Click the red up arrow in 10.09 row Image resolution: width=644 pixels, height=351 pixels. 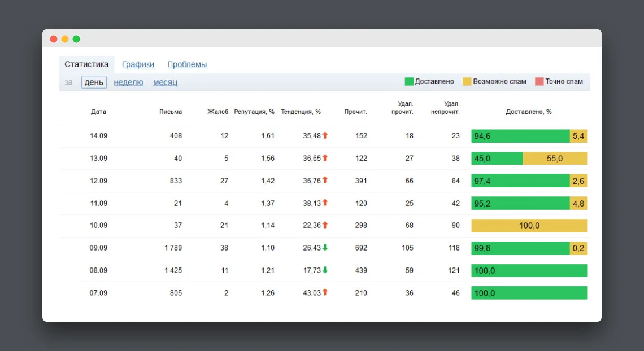(325, 225)
